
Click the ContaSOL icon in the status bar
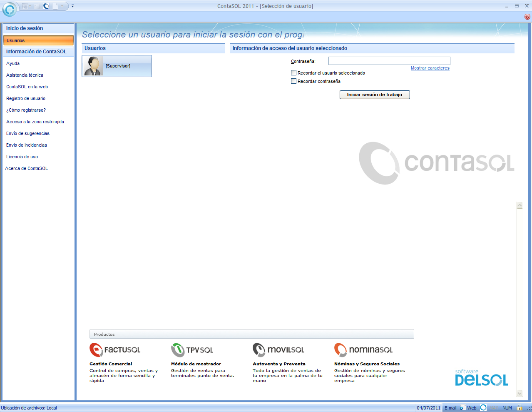[x=483, y=408]
